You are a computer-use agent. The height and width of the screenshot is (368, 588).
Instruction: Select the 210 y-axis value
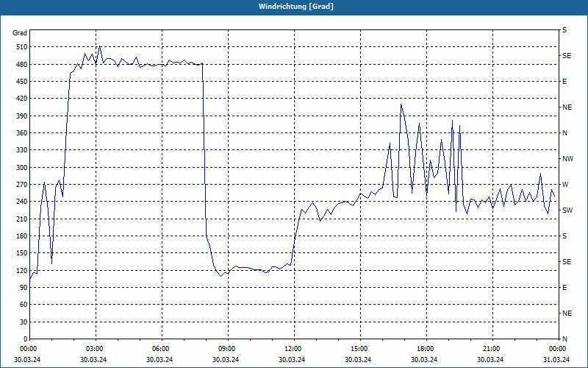point(21,219)
